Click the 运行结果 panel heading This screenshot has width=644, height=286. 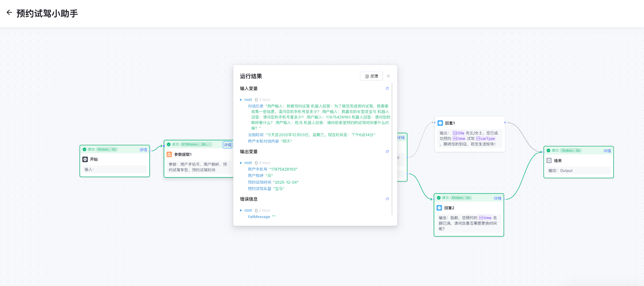251,76
